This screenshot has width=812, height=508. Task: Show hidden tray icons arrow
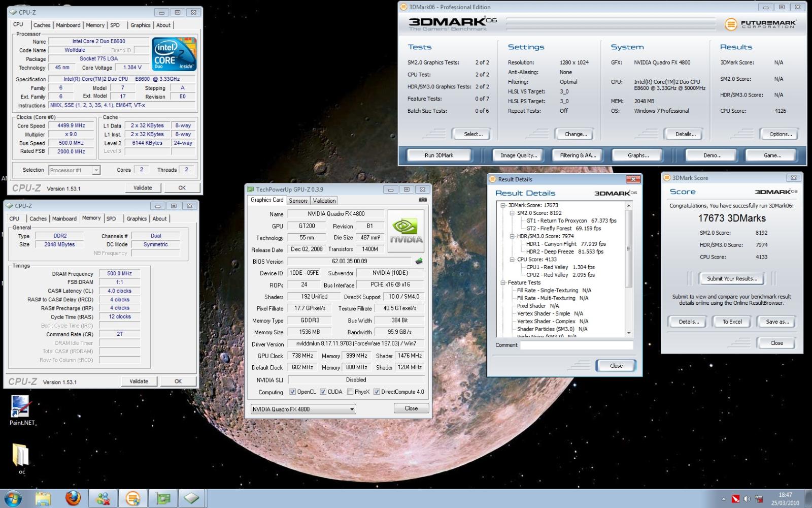tap(724, 499)
